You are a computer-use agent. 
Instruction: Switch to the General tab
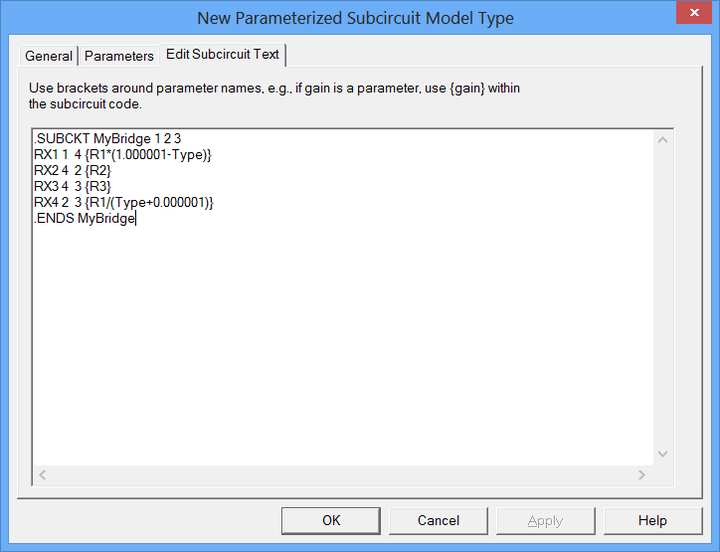click(49, 56)
